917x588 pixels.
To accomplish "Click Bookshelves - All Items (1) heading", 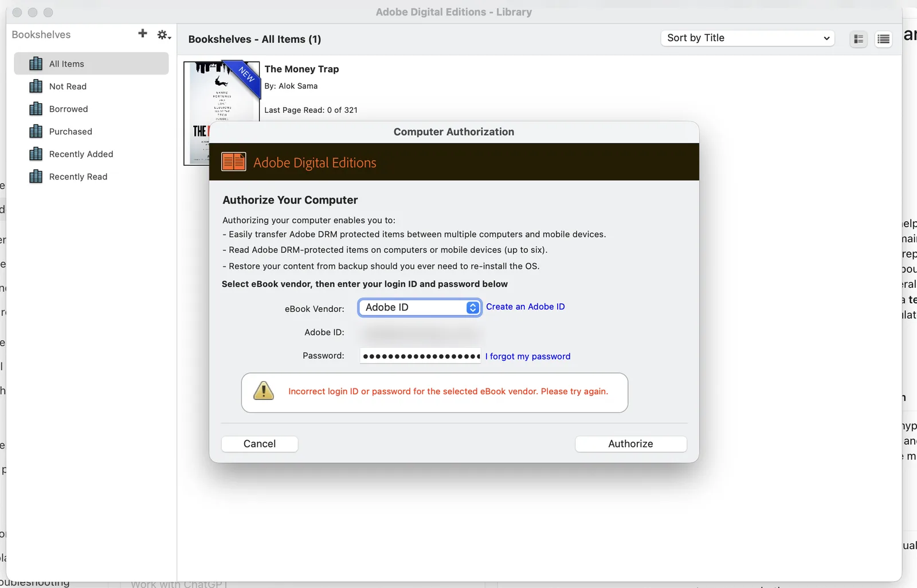I will (254, 39).
